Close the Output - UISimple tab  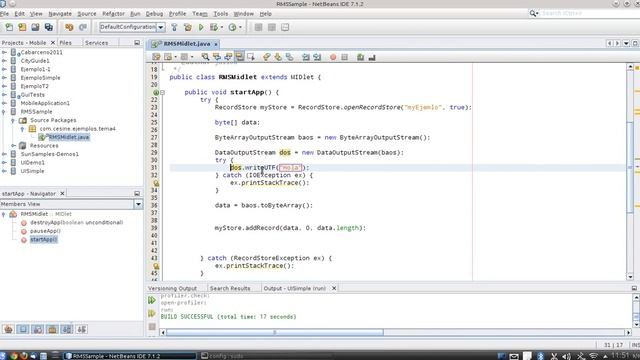[334, 288]
